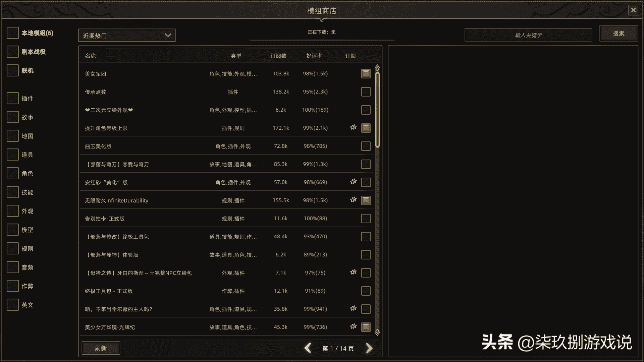644x362 pixels.
Task: Subscribe to 二次元立绘外观 mod
Action: (366, 110)
